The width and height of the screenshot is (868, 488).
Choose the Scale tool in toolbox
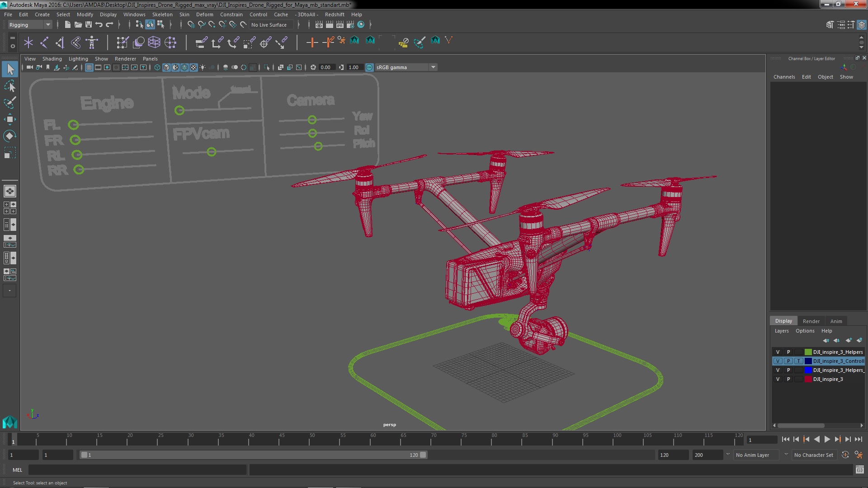10,153
